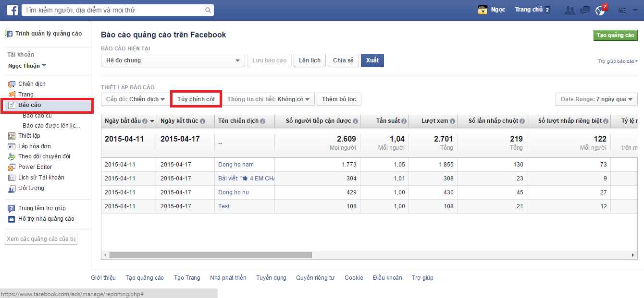Click the scrollbar left arrow
This screenshot has width=644, height=298.
(x=105, y=255)
